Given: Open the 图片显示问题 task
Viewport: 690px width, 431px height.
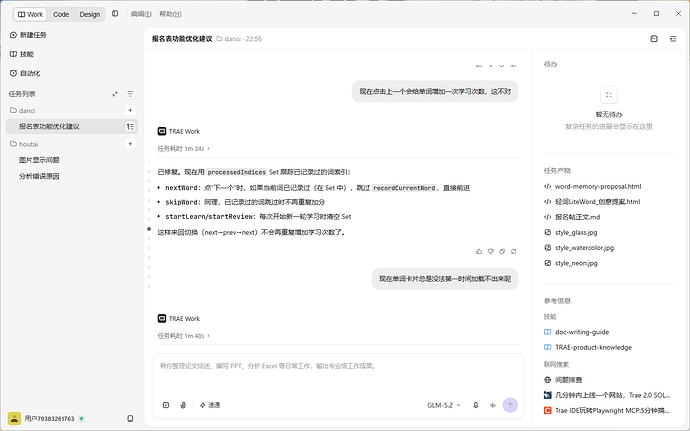Looking at the screenshot, I should tap(39, 160).
